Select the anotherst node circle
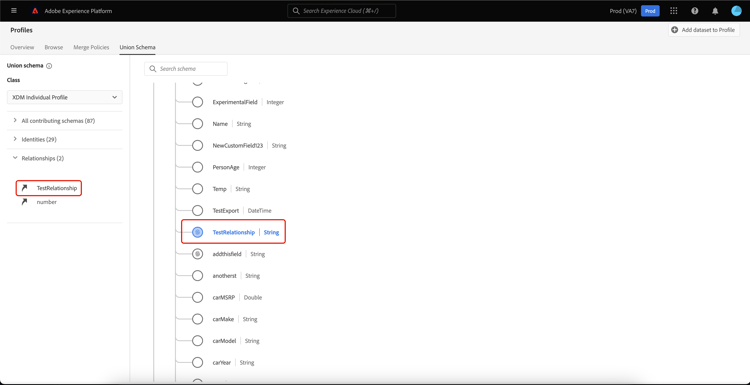This screenshot has width=750, height=385. (x=198, y=275)
